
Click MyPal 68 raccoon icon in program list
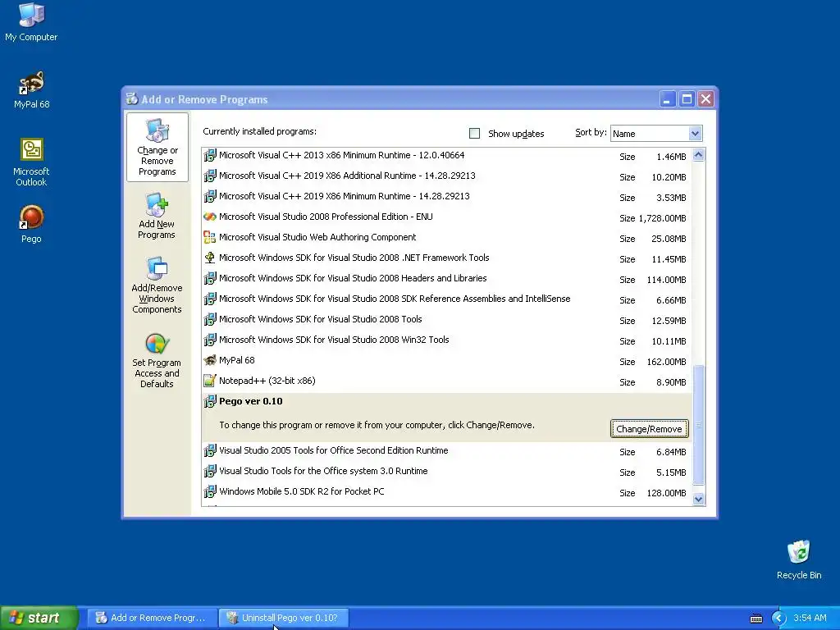tap(210, 361)
